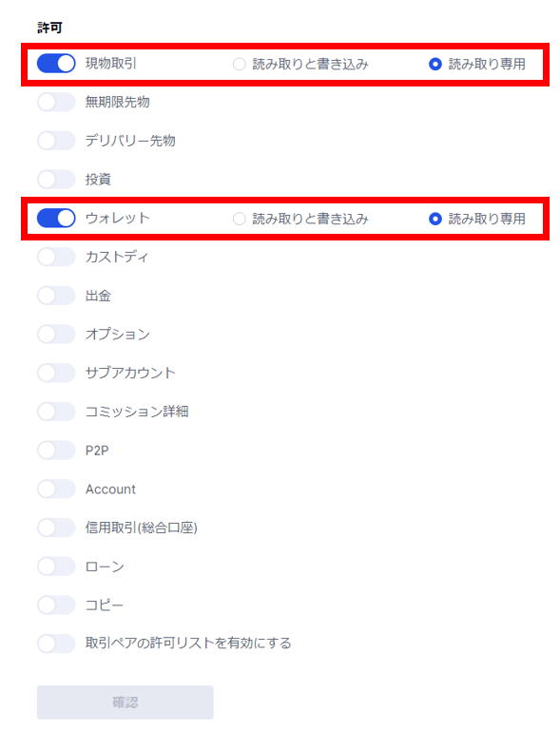Enable 取引ペアの許可リストを有効にする toggle

56,644
